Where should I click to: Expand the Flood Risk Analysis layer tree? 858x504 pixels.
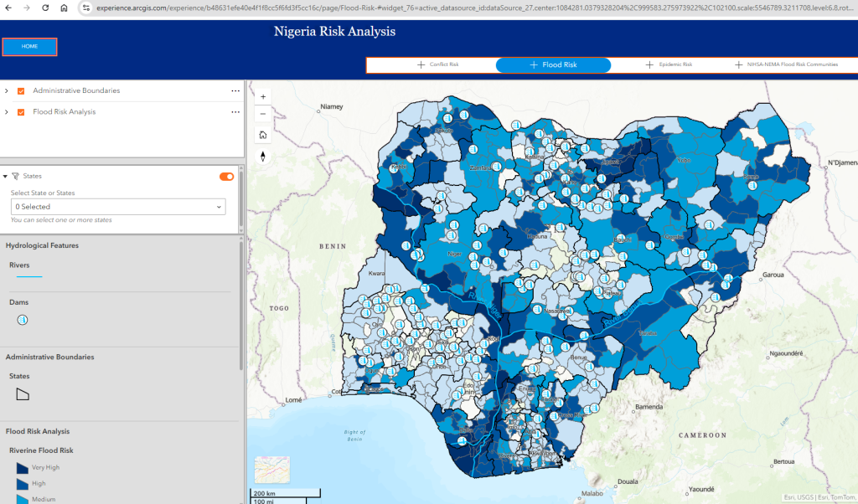tap(7, 112)
